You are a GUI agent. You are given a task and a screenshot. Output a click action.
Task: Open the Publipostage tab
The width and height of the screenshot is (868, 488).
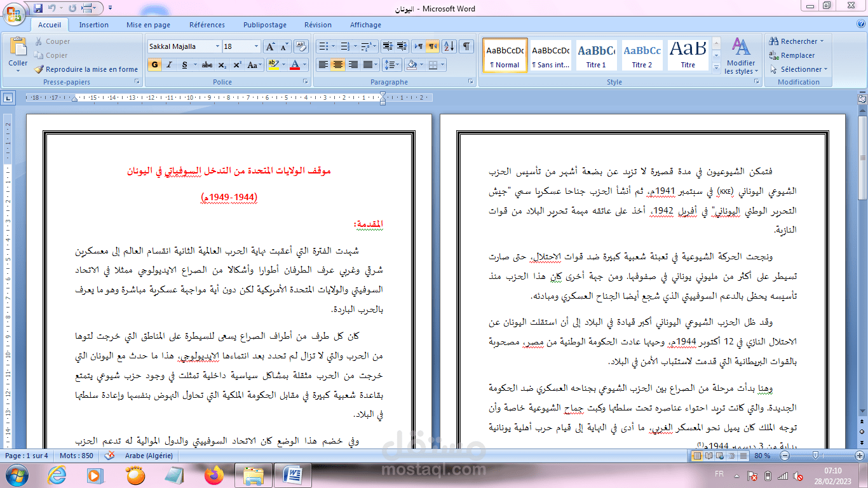(x=265, y=25)
